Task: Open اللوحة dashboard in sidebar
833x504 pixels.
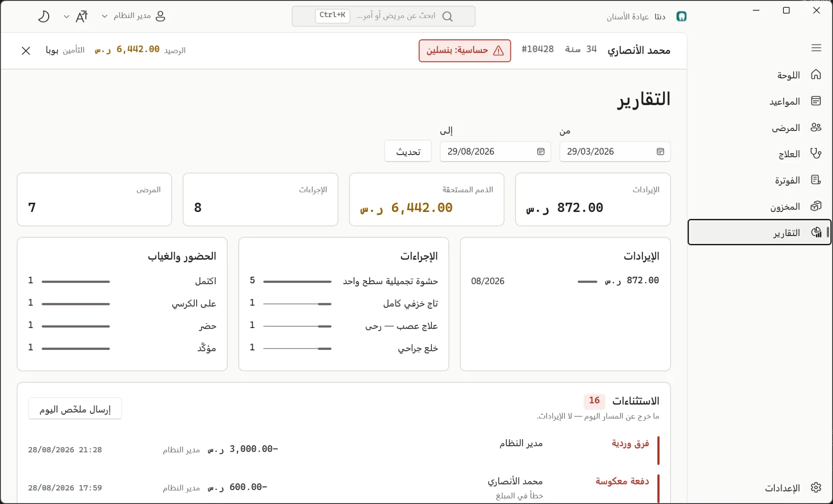Action: click(x=759, y=75)
